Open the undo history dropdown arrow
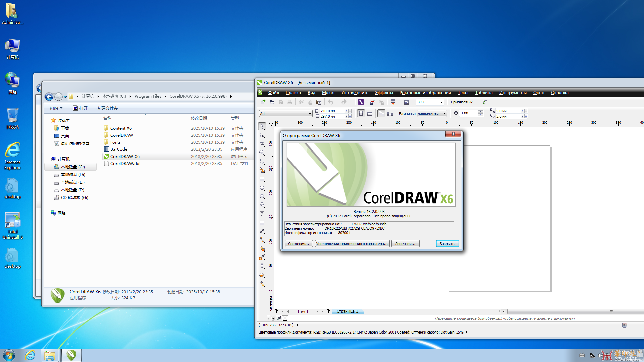Image resolution: width=644 pixels, height=362 pixels. 337,102
